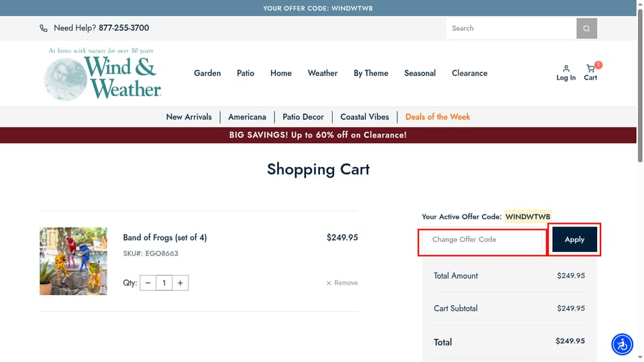Image resolution: width=644 pixels, height=362 pixels.
Task: Click the WINDWTWB active offer code text
Action: tap(528, 217)
